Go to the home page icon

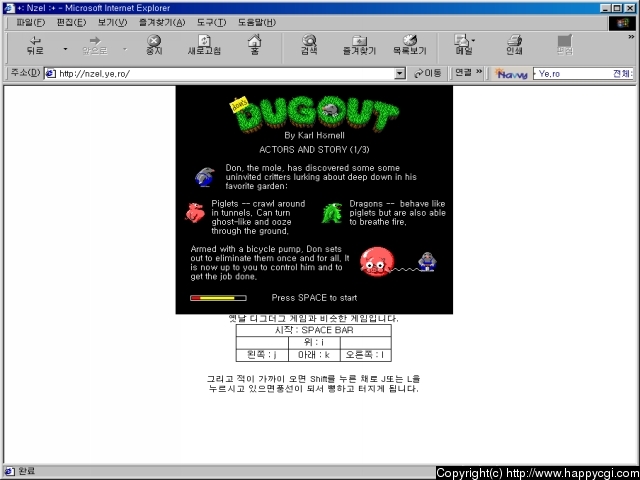254,45
